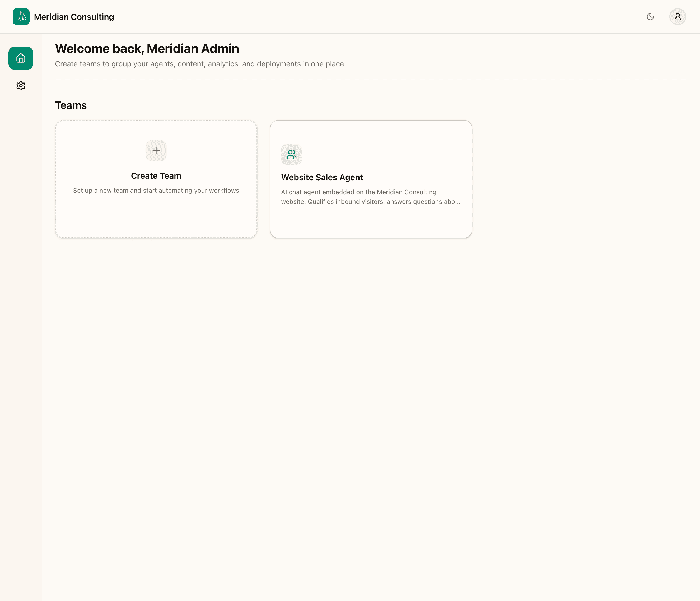Select the Create Team title
The width and height of the screenshot is (700, 601).
coord(156,176)
